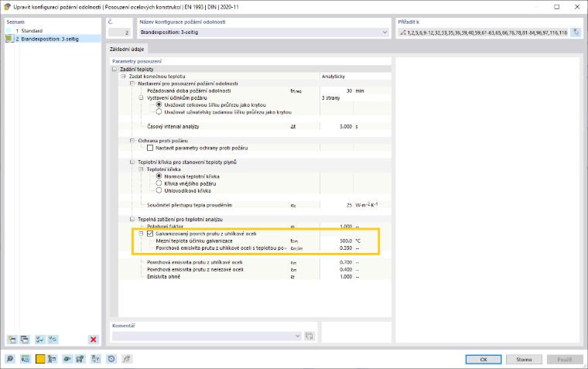Collapse 'Vystavení účinkům požáru' node
Screen dimensions: 588x369
coord(141,97)
